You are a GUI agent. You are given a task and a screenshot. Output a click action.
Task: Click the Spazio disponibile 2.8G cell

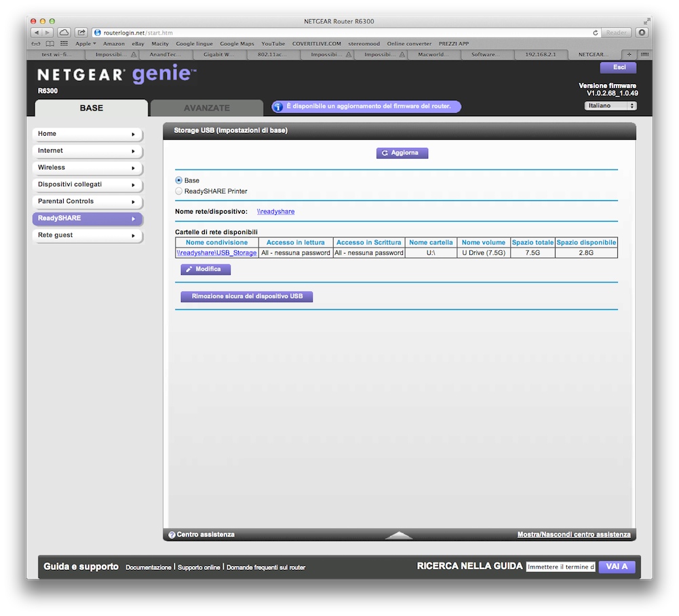(x=586, y=253)
